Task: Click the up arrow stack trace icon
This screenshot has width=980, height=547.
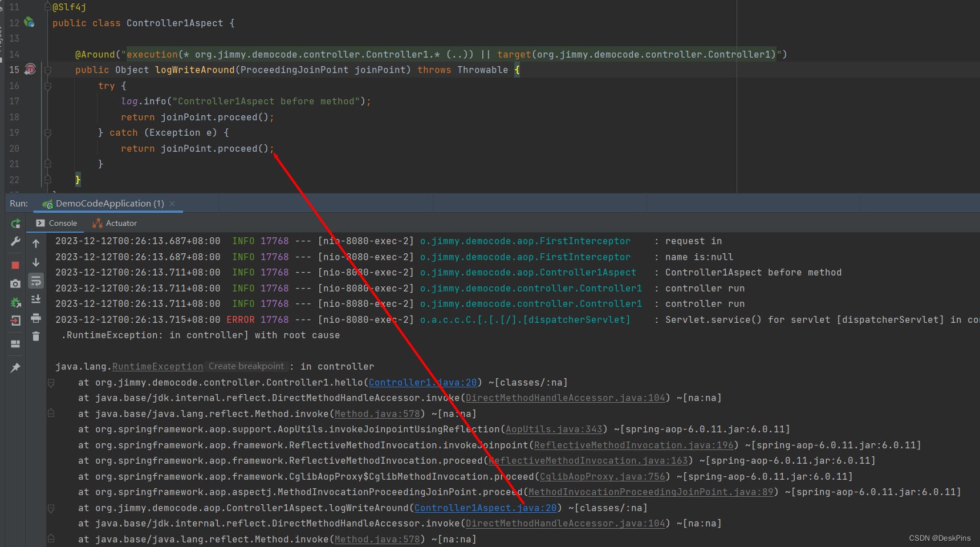Action: (x=36, y=244)
